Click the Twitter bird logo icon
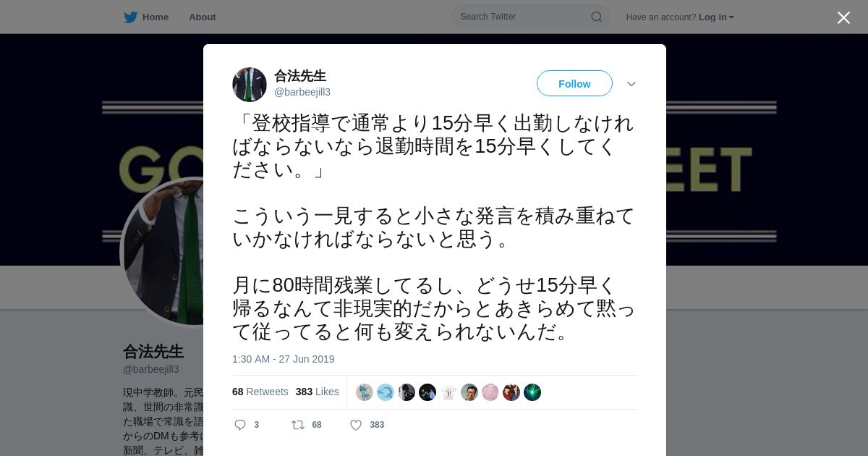This screenshot has height=456, width=868. tap(130, 17)
